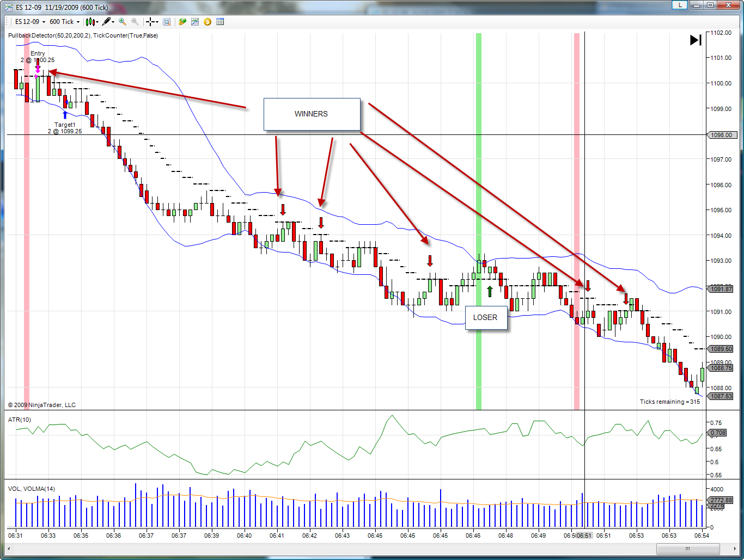Click the 06:36 time axis label

(x=114, y=536)
